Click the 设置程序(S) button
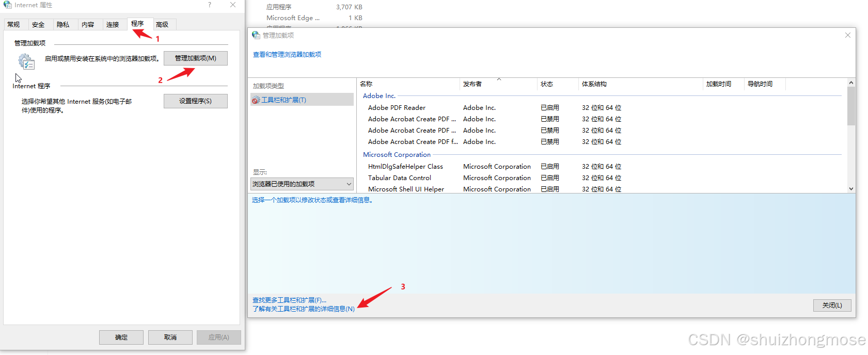This screenshot has width=868, height=355. pos(196,101)
